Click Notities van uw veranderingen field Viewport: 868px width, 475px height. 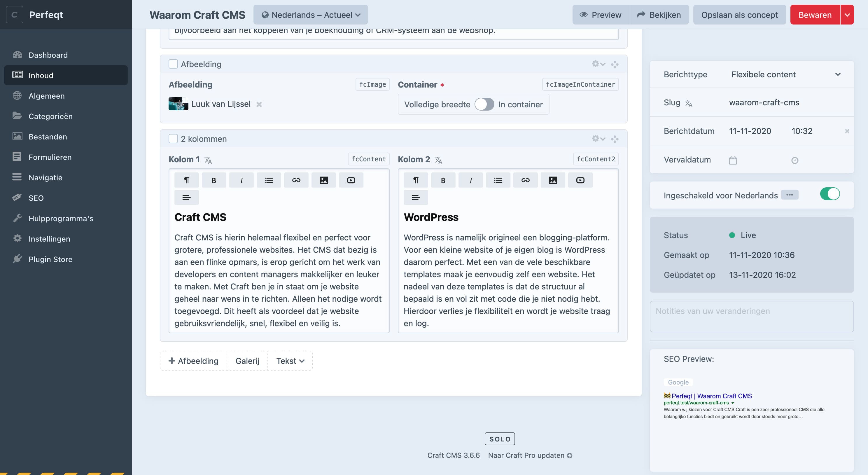tap(752, 316)
